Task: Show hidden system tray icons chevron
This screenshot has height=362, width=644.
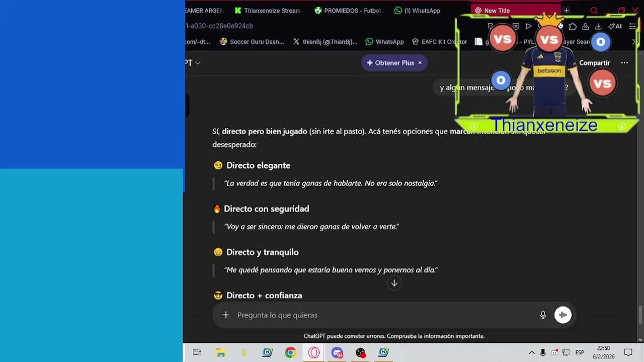Action: (x=531, y=353)
